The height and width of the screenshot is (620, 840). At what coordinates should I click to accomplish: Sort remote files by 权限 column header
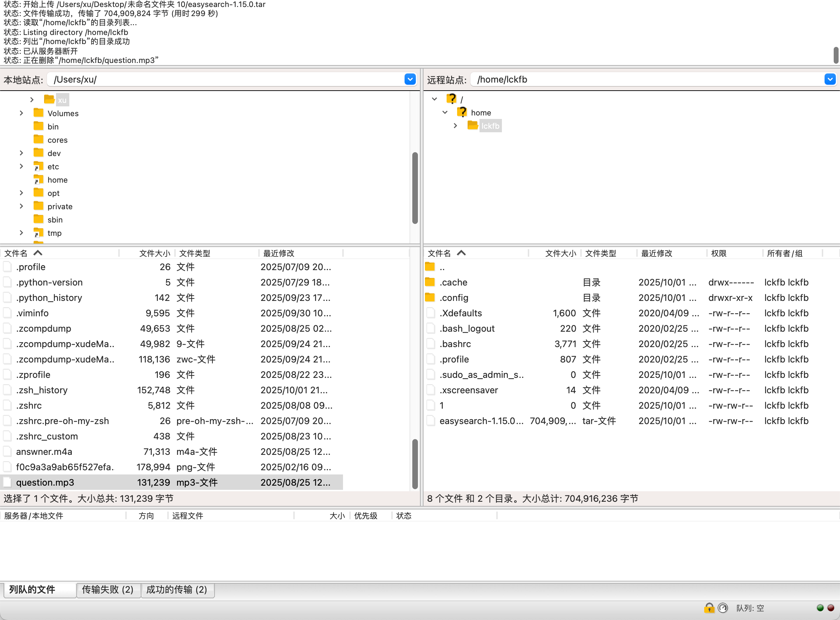(x=719, y=253)
